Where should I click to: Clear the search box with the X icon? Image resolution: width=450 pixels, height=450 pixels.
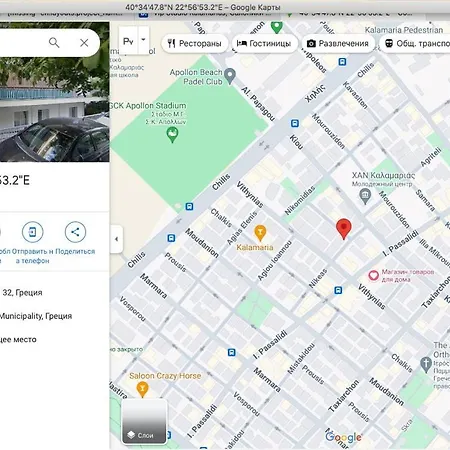pos(84,42)
